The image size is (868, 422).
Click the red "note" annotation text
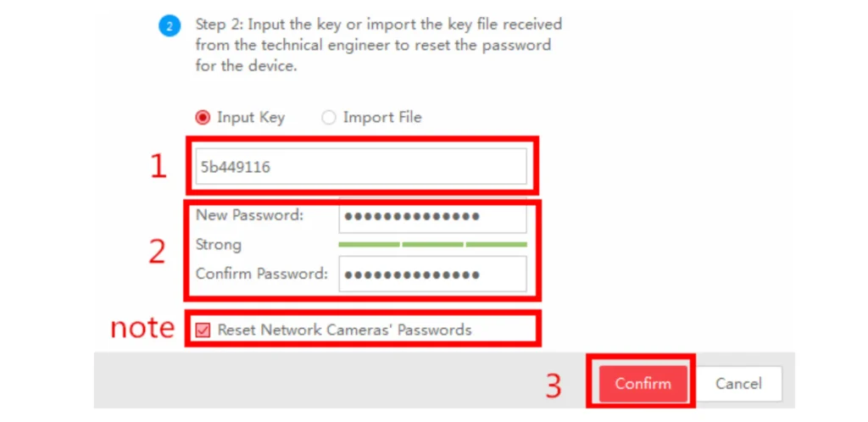(142, 328)
